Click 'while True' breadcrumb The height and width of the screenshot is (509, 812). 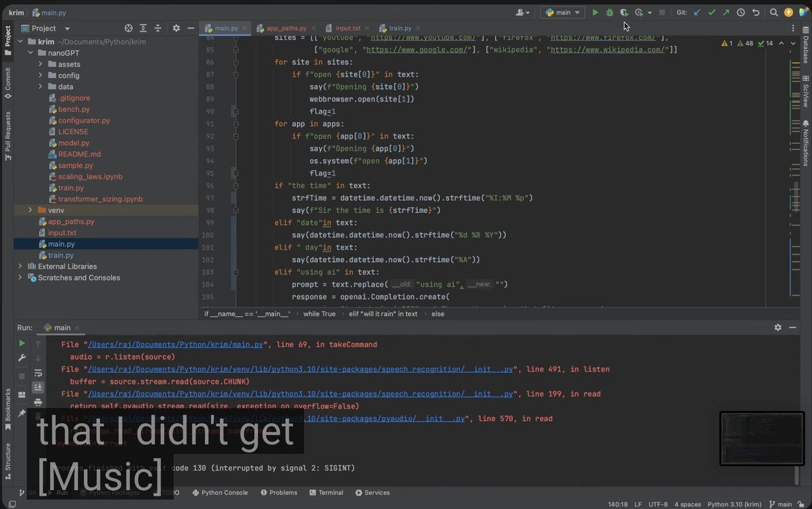coord(319,314)
